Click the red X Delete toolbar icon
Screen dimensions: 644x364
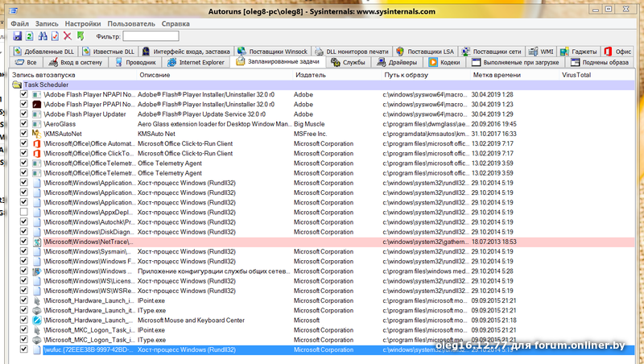click(x=68, y=36)
